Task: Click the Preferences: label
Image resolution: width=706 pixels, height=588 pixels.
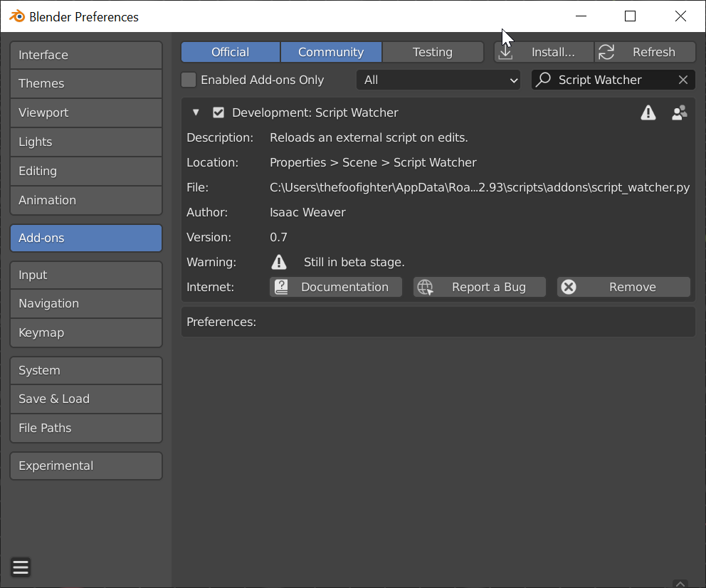Action: 221,322
